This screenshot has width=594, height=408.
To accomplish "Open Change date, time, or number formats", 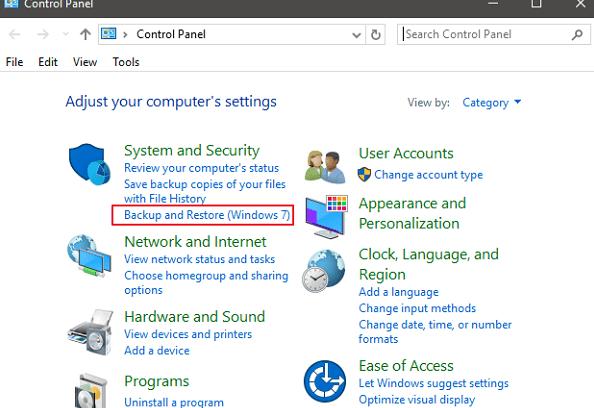I will coord(435,331).
